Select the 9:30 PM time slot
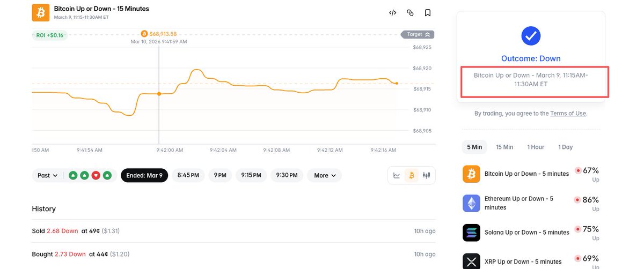Screen dimensions: 644x269 [287, 175]
